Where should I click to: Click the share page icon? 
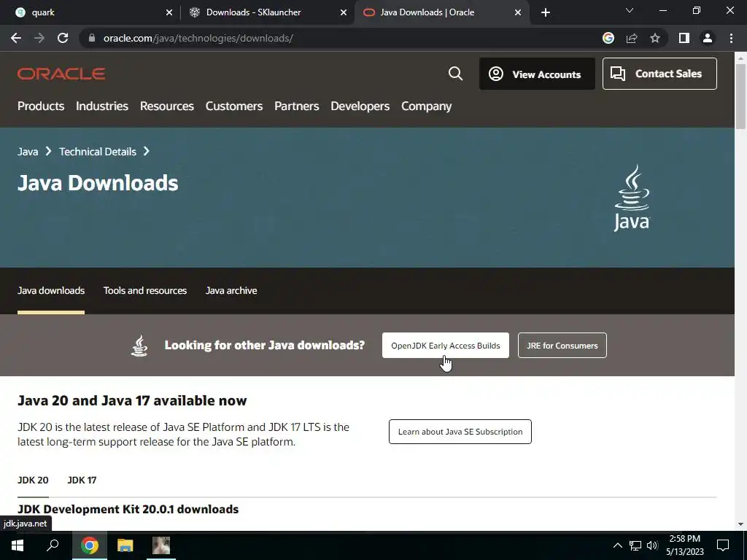pos(632,38)
